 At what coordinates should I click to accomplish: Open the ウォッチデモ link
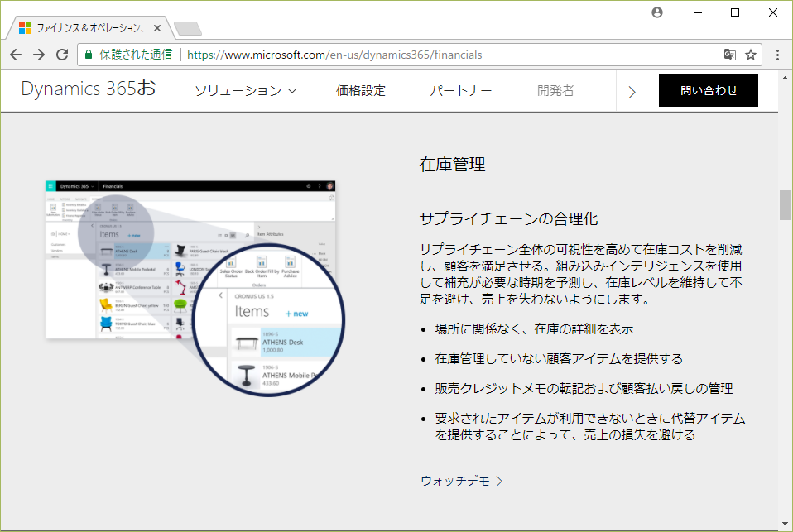461,481
